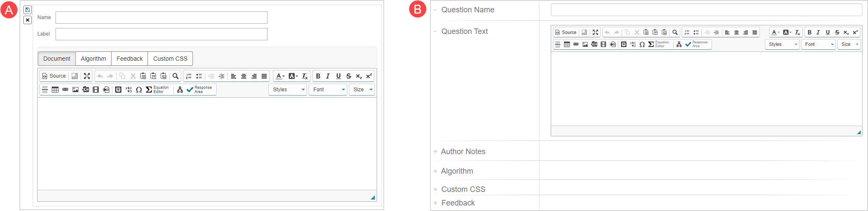The width and height of the screenshot is (868, 211).
Task: Open the Size dropdown in panel A's editor
Action: tap(362, 90)
